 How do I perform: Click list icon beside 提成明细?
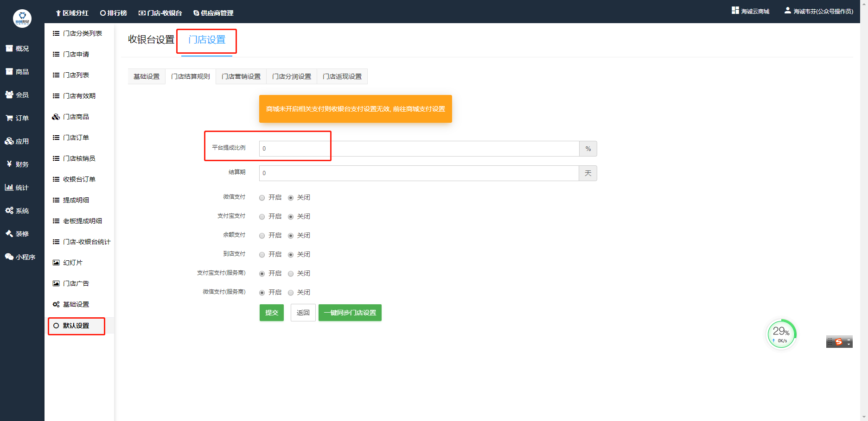click(56, 200)
